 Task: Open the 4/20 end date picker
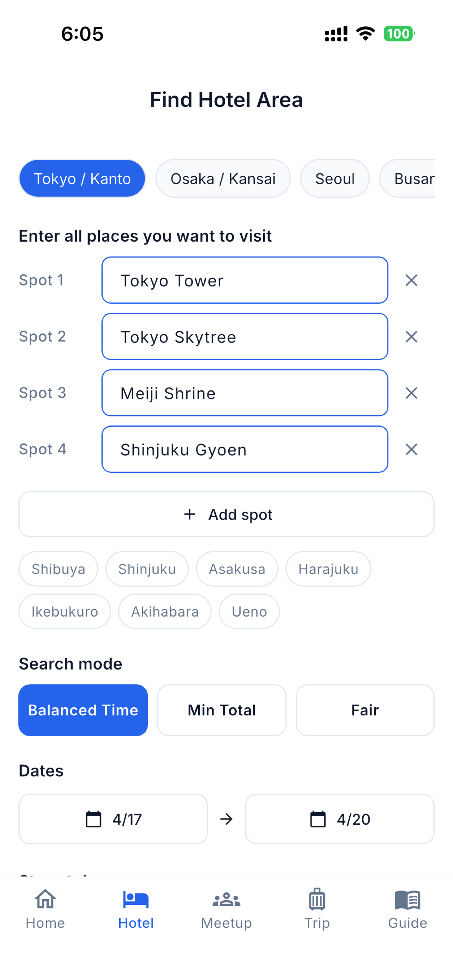point(339,819)
